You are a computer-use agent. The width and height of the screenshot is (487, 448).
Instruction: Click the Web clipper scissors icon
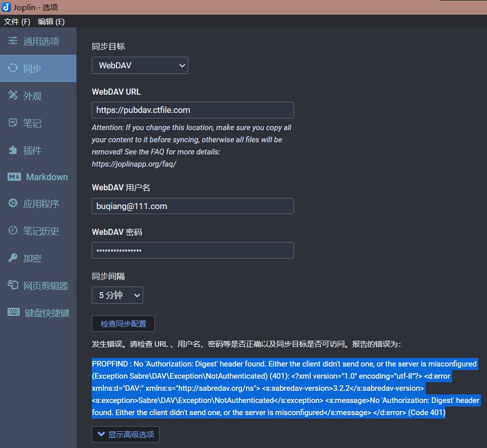tap(13, 285)
